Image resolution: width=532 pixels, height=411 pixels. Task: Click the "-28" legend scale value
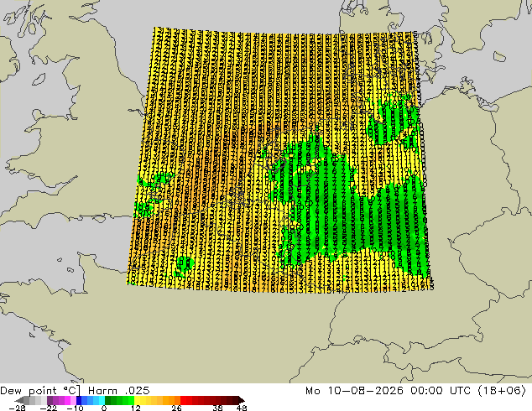point(18,408)
